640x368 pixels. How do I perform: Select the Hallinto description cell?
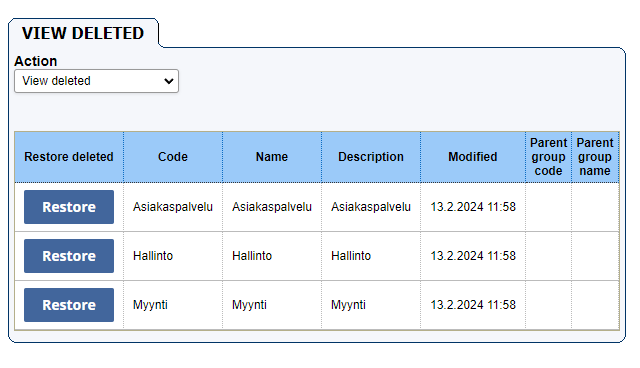371,256
